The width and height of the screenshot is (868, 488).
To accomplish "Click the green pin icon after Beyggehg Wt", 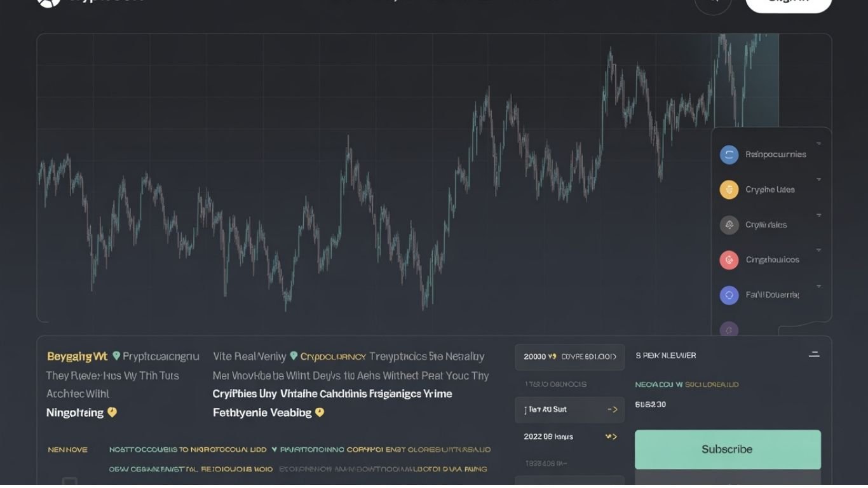I will (116, 356).
